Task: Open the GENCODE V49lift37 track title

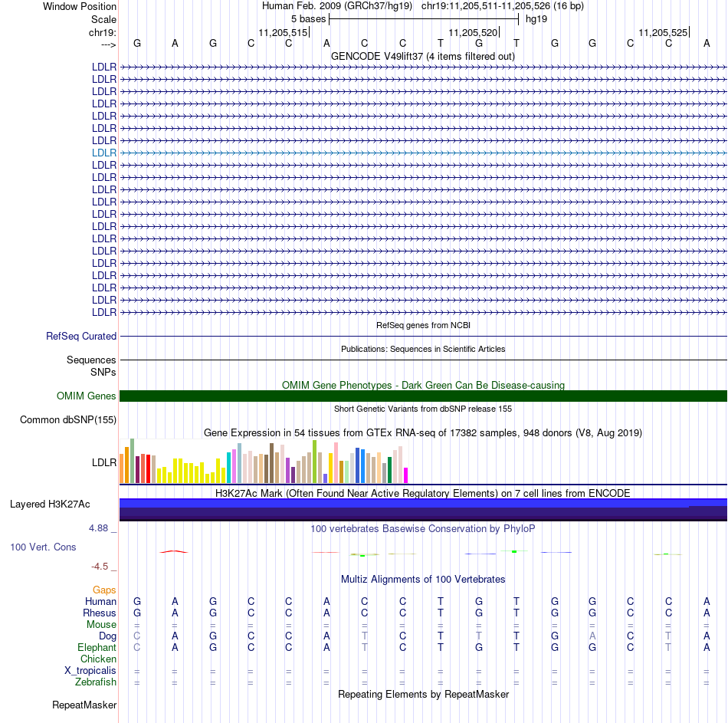Action: 423,56
